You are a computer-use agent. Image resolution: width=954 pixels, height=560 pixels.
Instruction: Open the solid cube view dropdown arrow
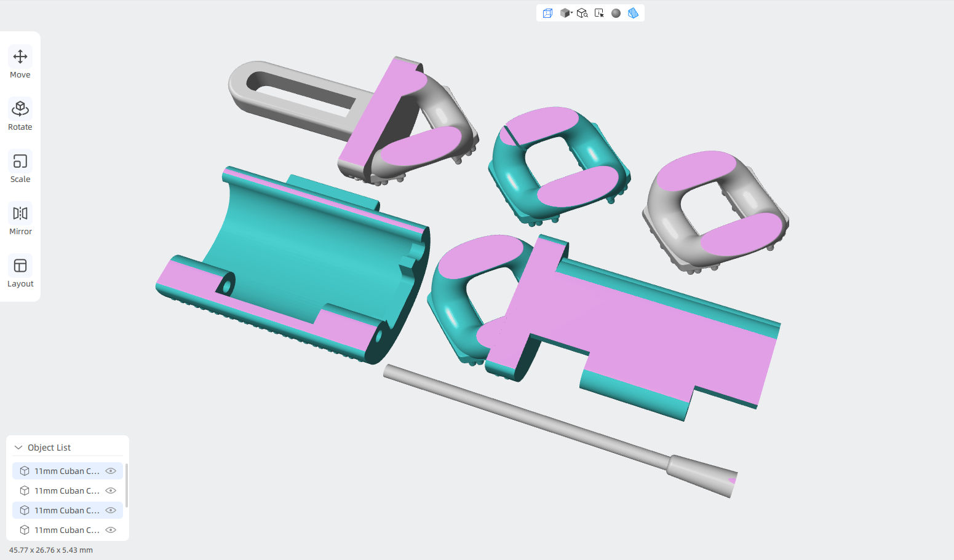[x=571, y=12]
